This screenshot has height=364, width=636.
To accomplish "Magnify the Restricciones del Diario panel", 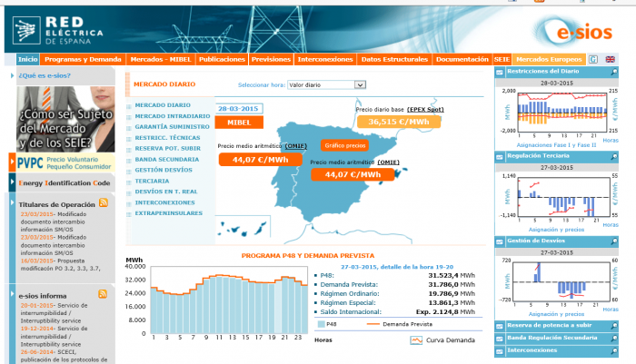I will (x=614, y=72).
